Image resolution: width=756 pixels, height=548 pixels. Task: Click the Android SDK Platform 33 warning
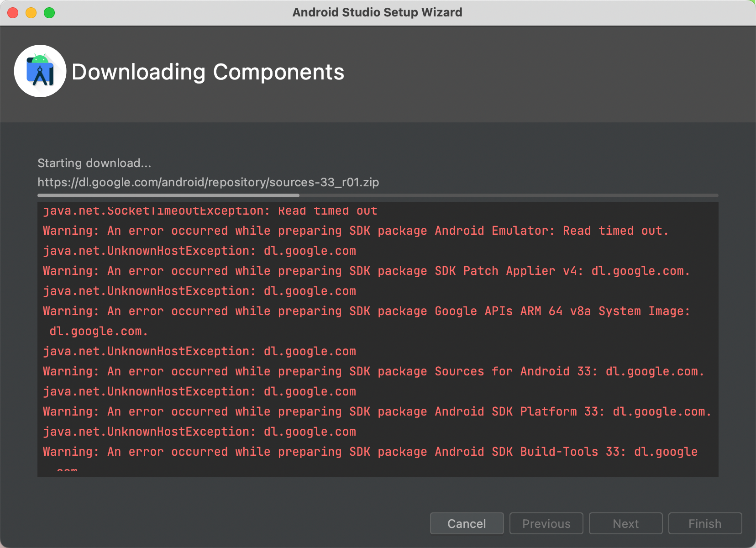377,411
